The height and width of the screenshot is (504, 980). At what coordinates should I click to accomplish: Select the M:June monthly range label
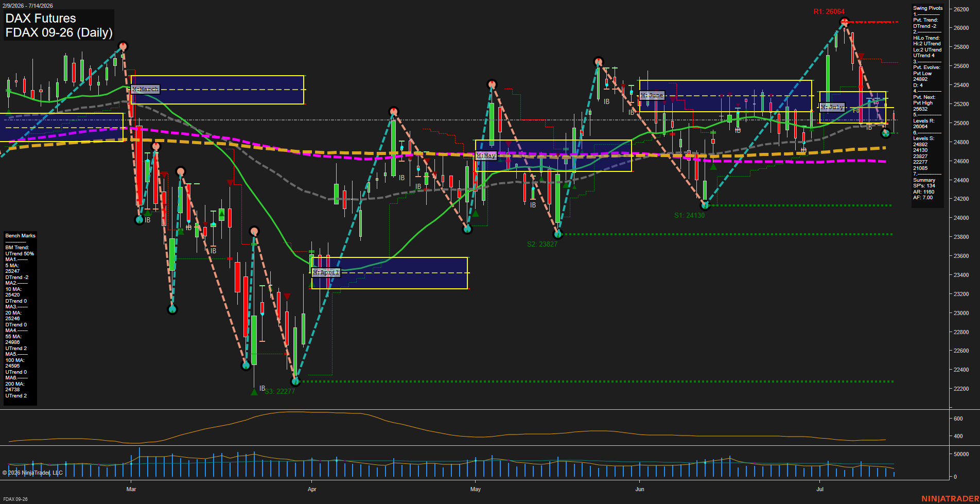pos(652,95)
